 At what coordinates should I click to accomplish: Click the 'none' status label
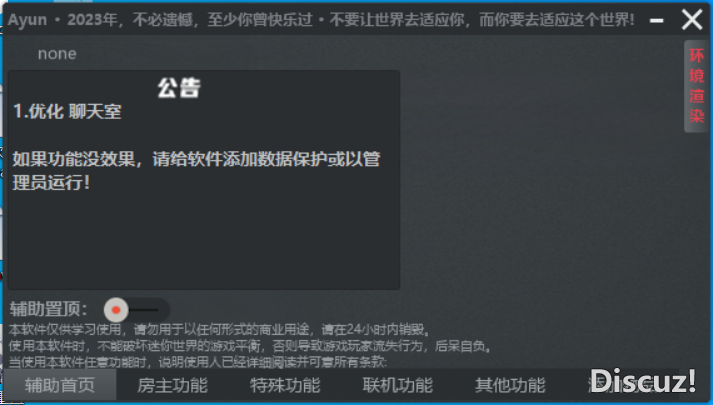point(57,54)
